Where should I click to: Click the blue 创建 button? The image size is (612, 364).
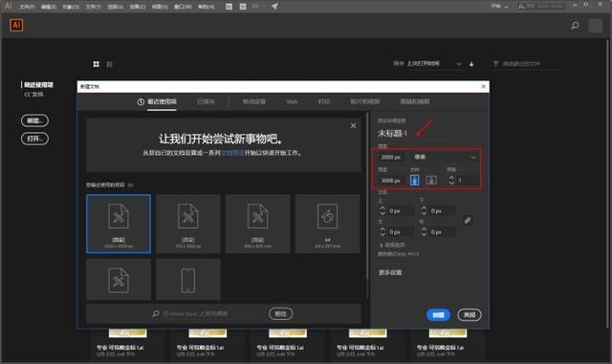tap(438, 315)
